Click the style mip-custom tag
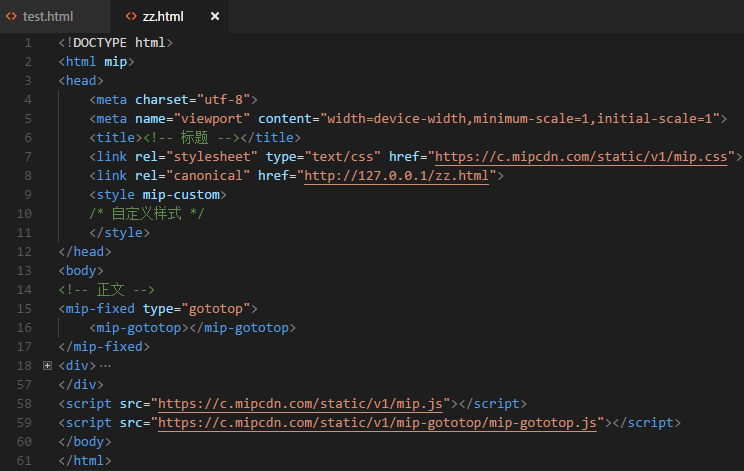 pyautogui.click(x=158, y=194)
